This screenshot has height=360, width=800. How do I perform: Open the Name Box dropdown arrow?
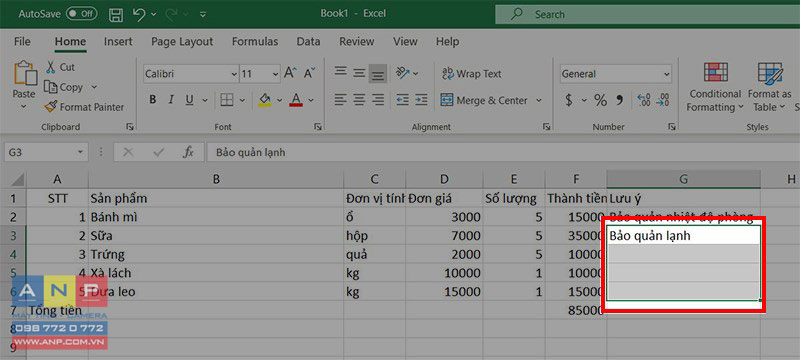pos(80,152)
